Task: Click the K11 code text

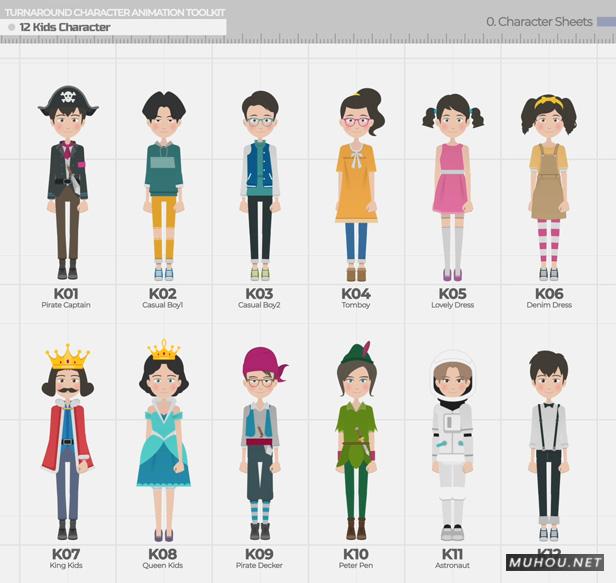Action: coord(453,554)
